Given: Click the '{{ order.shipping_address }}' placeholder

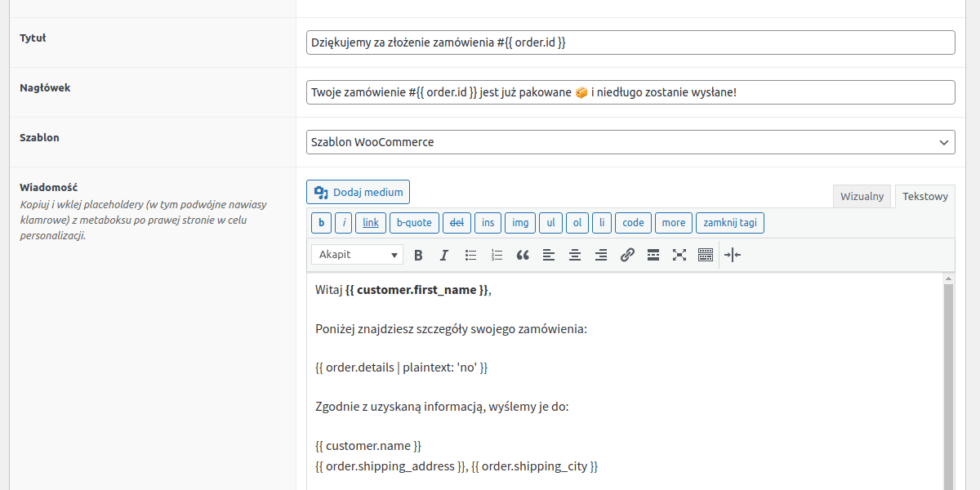Looking at the screenshot, I should (x=390, y=466).
